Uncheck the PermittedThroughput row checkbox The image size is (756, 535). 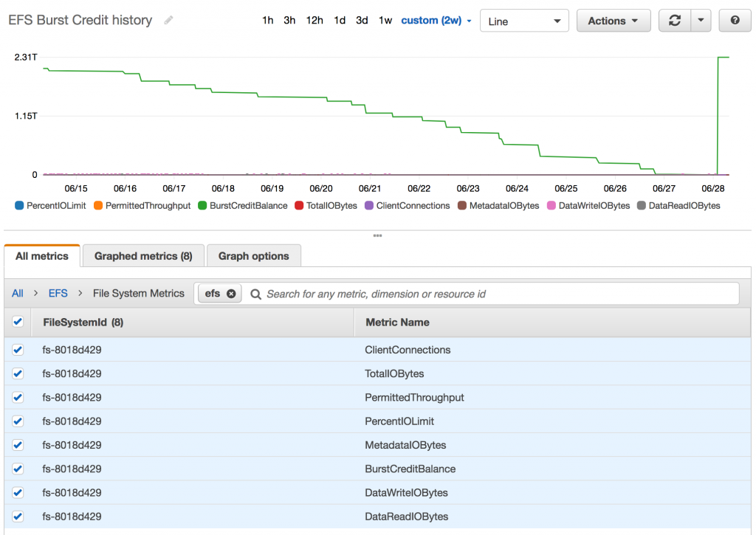(x=18, y=397)
